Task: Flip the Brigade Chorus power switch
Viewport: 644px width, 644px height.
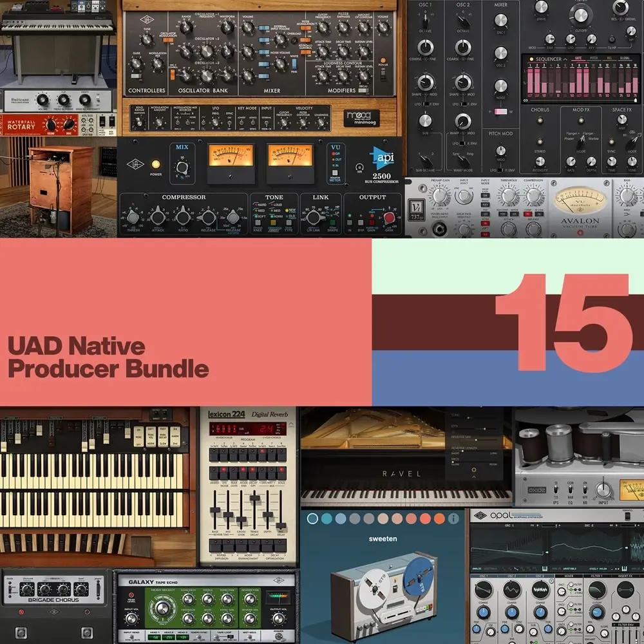Action: point(98,590)
